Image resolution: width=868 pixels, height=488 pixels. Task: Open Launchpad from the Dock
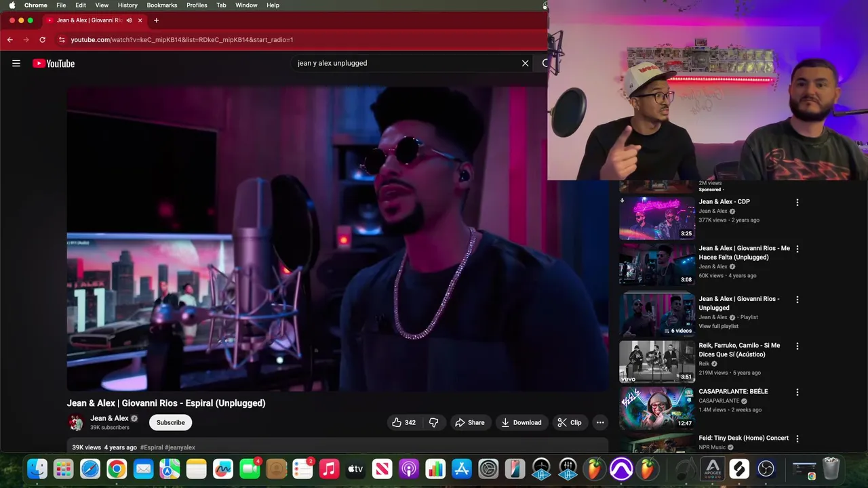point(64,468)
